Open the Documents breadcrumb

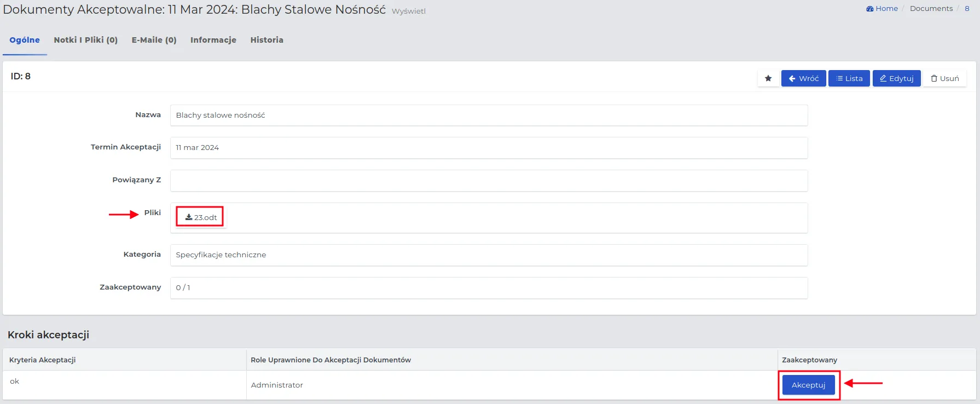(x=931, y=8)
